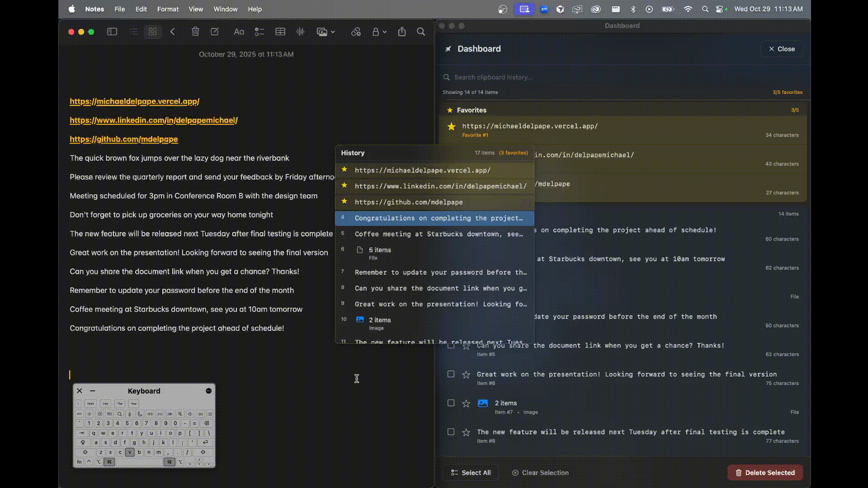Check the box for 'Great work on the presentation'
The image size is (868, 488).
tap(451, 374)
